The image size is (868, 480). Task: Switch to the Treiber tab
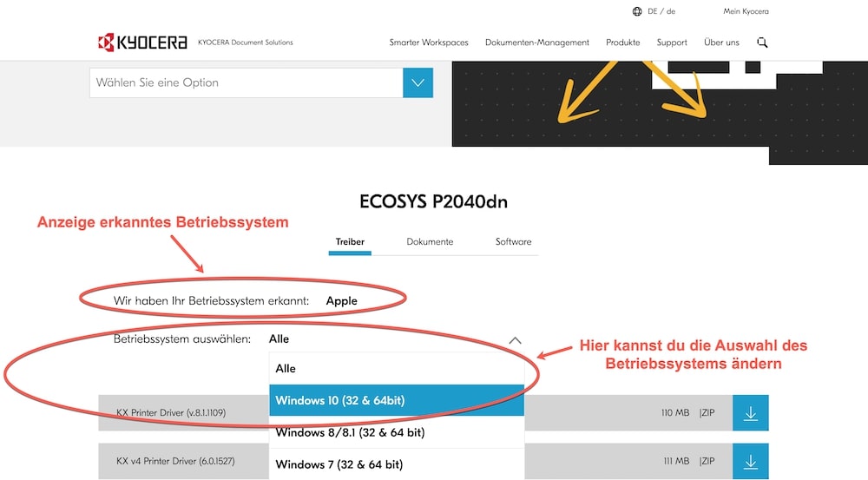[350, 242]
